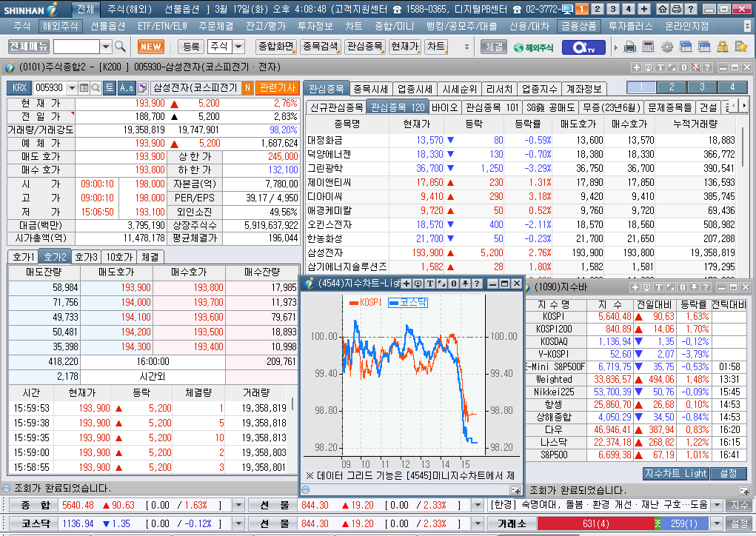Image resolution: width=756 pixels, height=536 pixels.
Task: Click the 토 icon in the stock header
Action: coord(110,87)
